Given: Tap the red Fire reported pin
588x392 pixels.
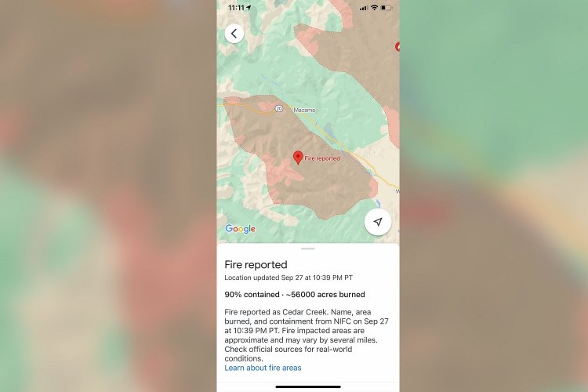Looking at the screenshot, I should [x=298, y=158].
